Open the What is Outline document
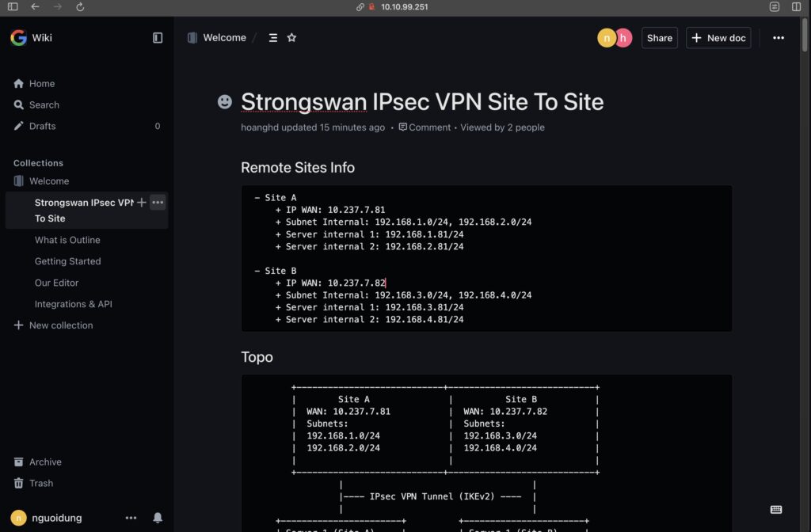This screenshot has height=532, width=811. point(67,240)
